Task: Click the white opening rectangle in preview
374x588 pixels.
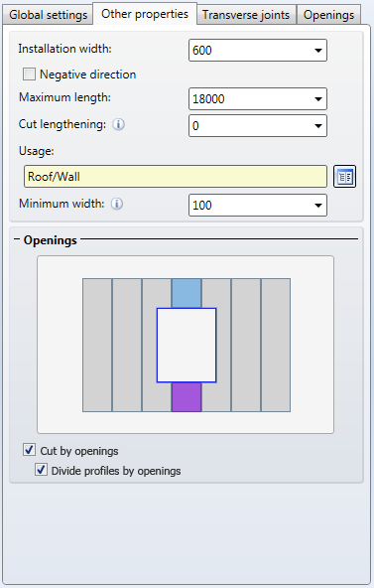Action: pyautogui.click(x=187, y=346)
